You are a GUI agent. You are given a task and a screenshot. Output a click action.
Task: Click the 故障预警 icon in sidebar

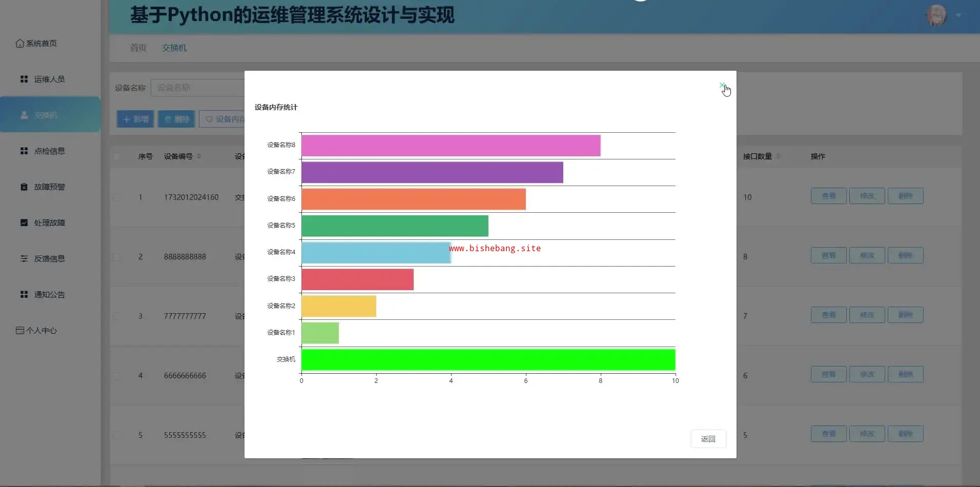(x=24, y=187)
